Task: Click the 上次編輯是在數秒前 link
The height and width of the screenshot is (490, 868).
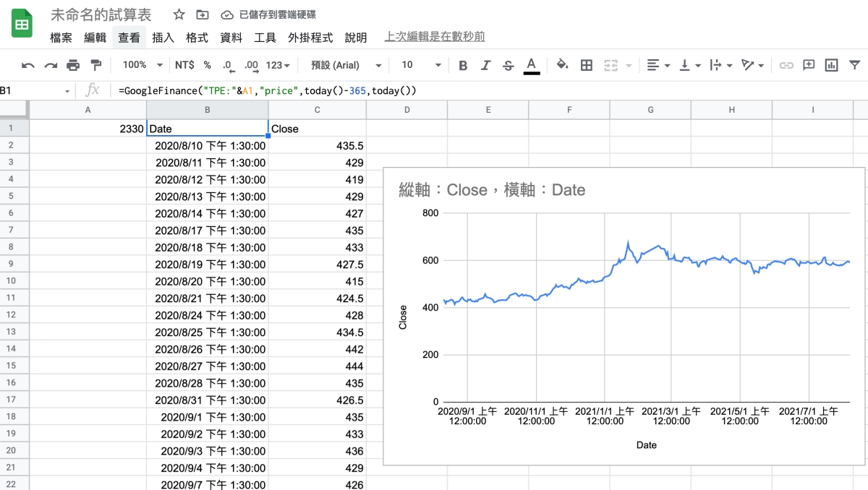Action: [435, 37]
